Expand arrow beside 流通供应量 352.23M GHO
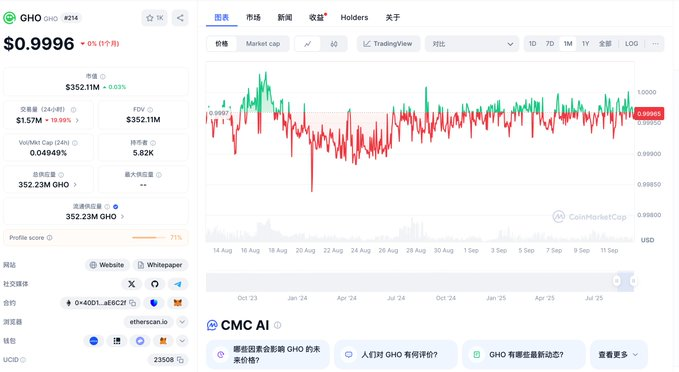The height and width of the screenshot is (372, 679). (122, 217)
